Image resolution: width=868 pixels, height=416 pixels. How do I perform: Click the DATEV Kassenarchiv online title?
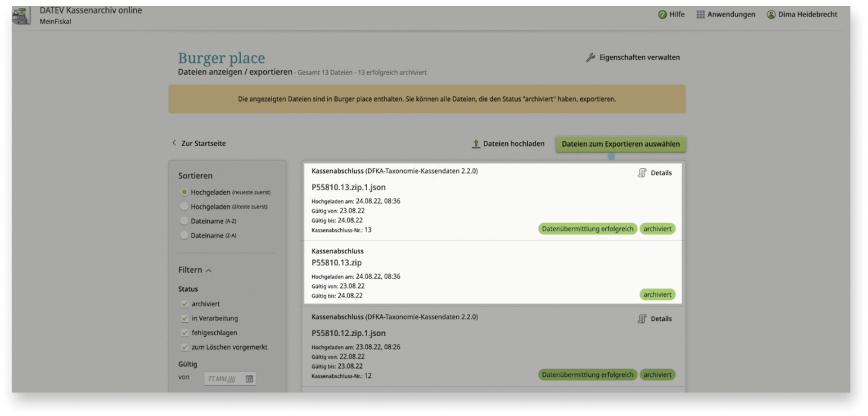click(91, 10)
